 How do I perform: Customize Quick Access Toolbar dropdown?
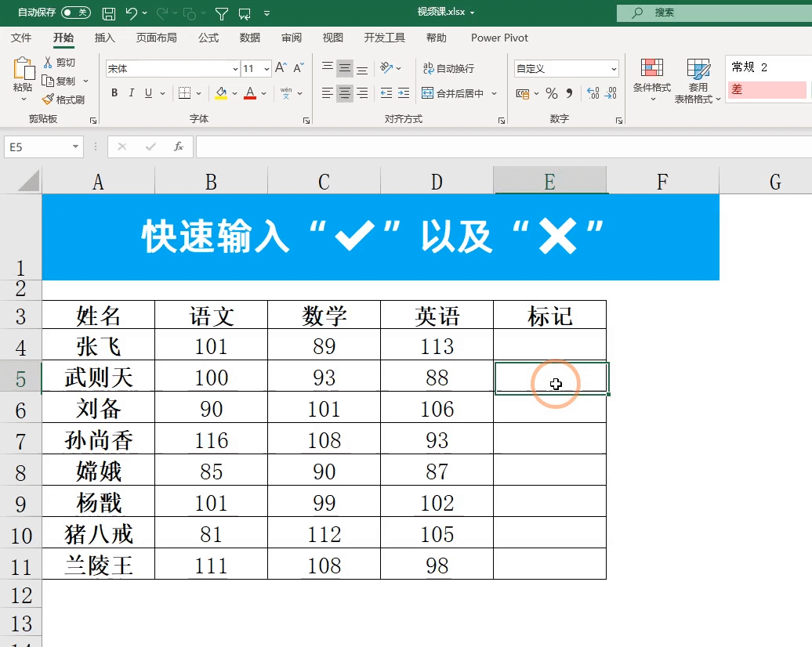(x=266, y=13)
